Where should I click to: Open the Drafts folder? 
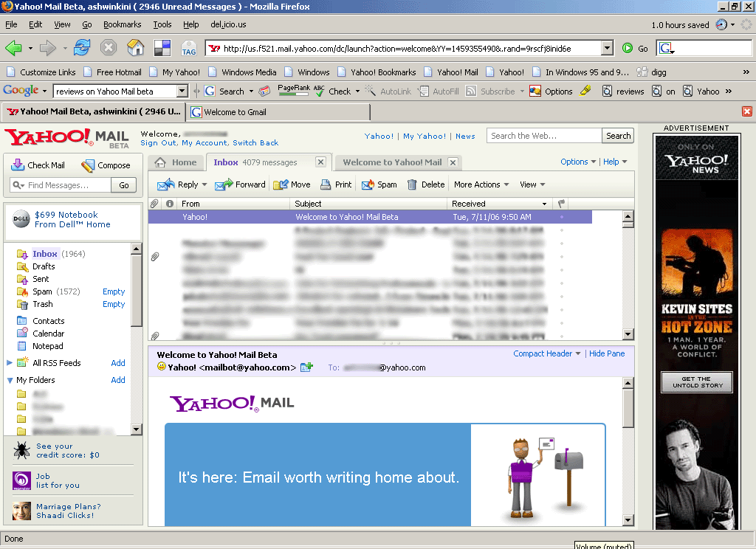(x=44, y=266)
